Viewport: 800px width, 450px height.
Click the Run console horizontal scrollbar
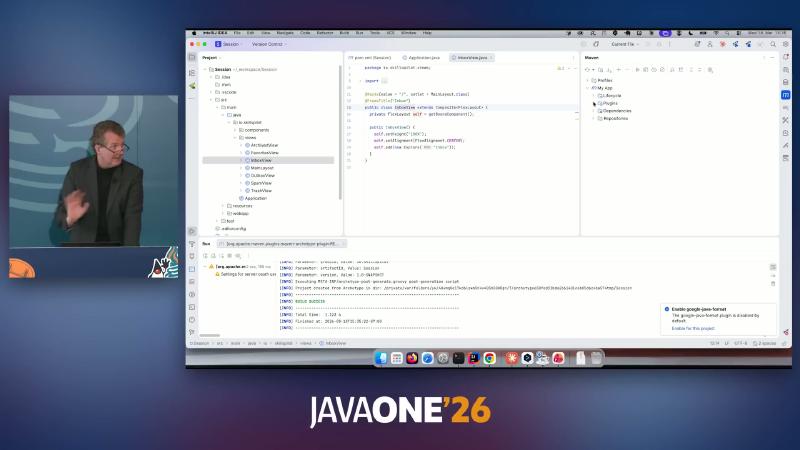(210, 336)
